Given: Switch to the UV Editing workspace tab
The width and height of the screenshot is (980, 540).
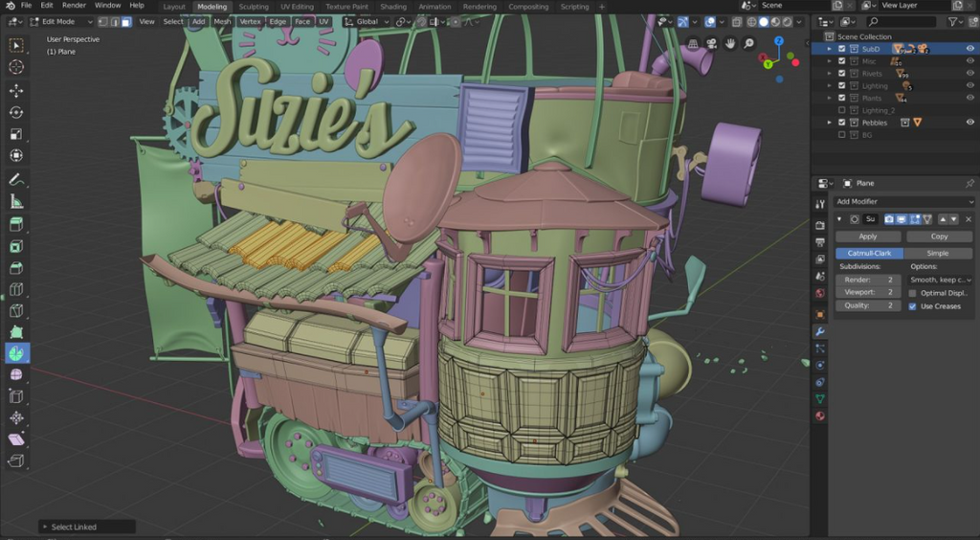Looking at the screenshot, I should (x=297, y=7).
